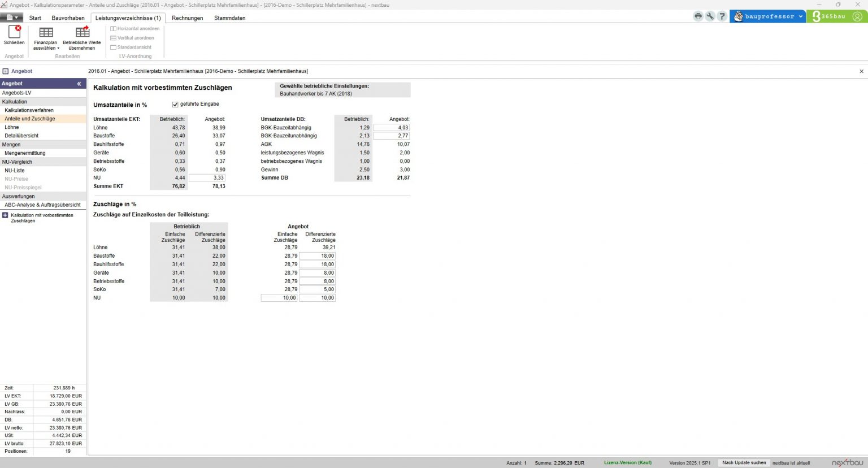Open the file menu dropdown button
Image resolution: width=868 pixels, height=468 pixels.
click(x=11, y=18)
